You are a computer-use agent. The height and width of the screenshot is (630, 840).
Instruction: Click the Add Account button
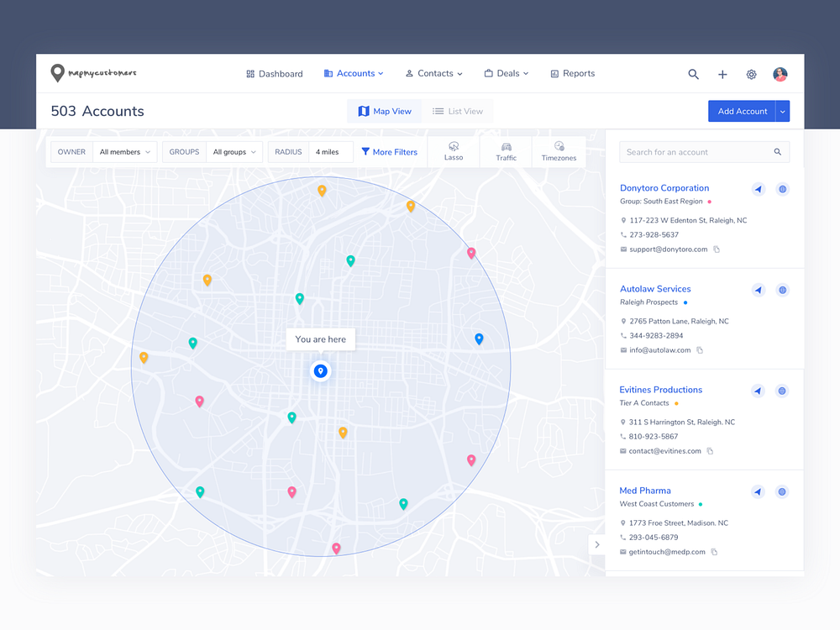point(742,111)
